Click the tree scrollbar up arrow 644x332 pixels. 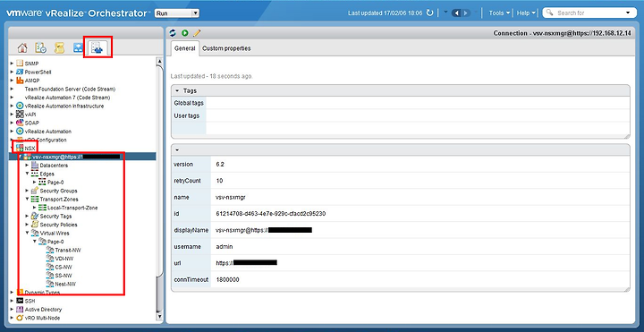coord(160,61)
